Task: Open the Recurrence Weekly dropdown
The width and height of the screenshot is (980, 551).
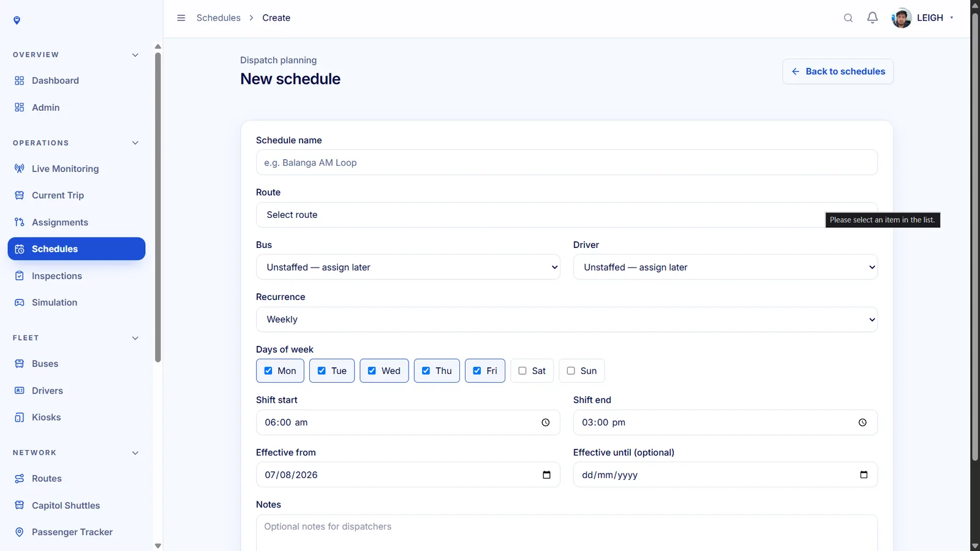Action: click(x=567, y=320)
